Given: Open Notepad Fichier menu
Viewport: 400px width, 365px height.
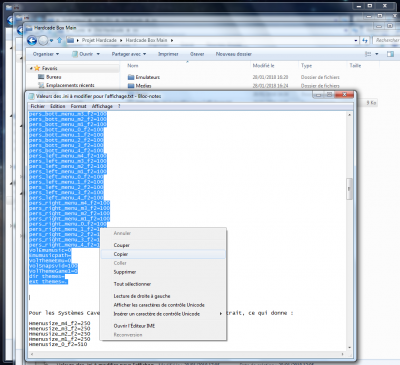Looking at the screenshot, I should pos(38,106).
